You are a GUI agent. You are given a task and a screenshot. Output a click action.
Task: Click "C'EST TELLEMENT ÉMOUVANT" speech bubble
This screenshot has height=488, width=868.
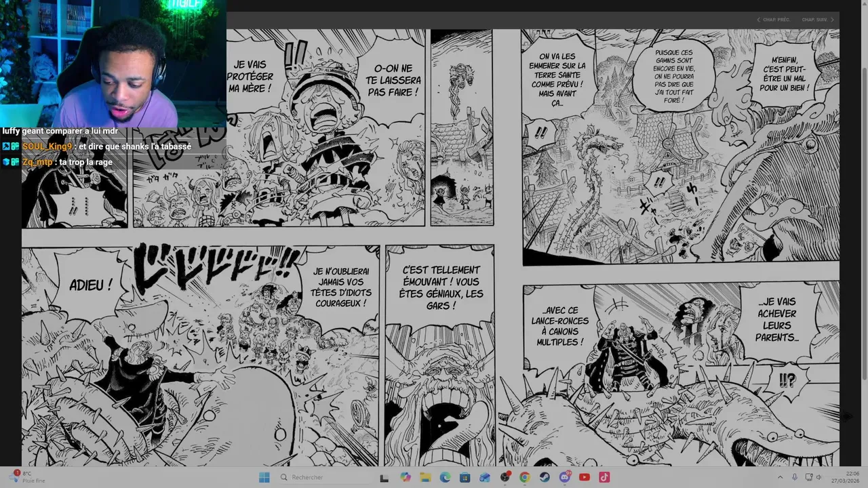[x=441, y=287]
